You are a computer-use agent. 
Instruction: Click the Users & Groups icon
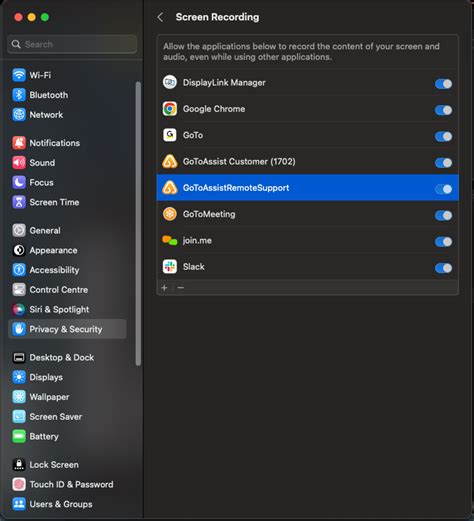19,504
